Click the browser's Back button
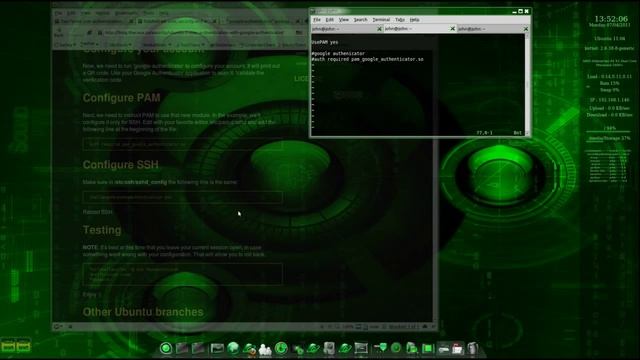This screenshot has height=360, width=640. coord(59,32)
